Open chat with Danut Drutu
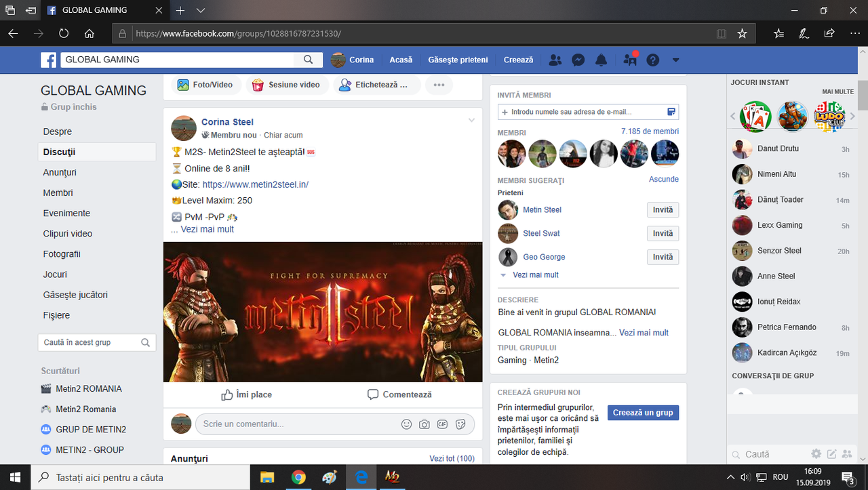The height and width of the screenshot is (490, 868). (x=791, y=149)
